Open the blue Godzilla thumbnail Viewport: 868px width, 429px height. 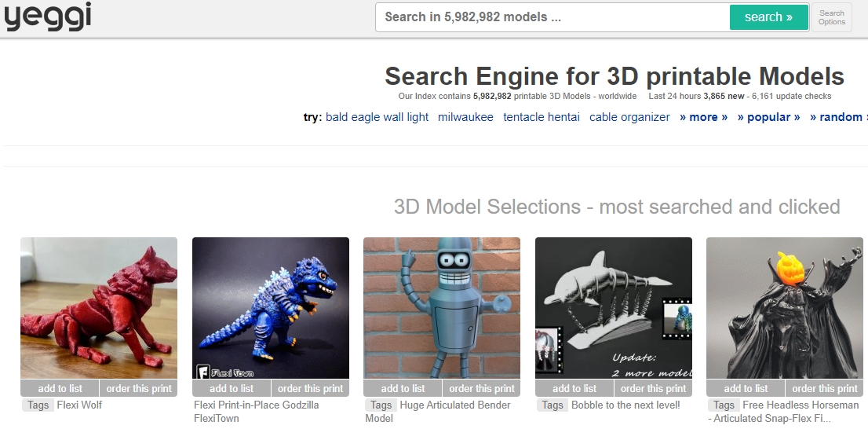pyautogui.click(x=271, y=308)
